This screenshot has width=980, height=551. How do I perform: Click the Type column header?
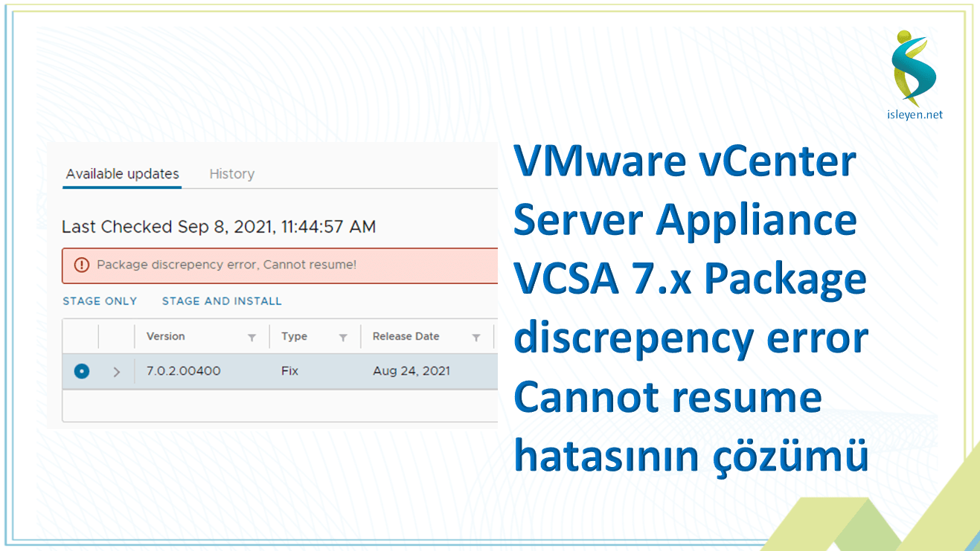[294, 336]
